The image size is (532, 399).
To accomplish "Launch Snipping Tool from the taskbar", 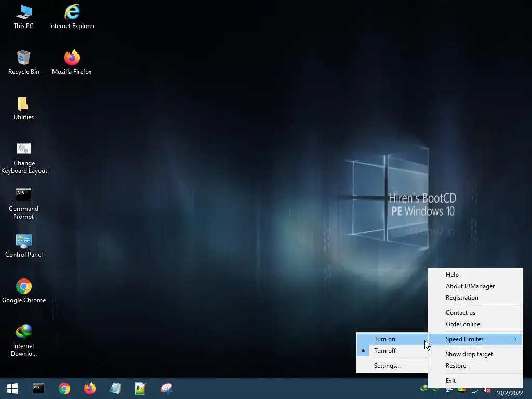I will [166, 389].
